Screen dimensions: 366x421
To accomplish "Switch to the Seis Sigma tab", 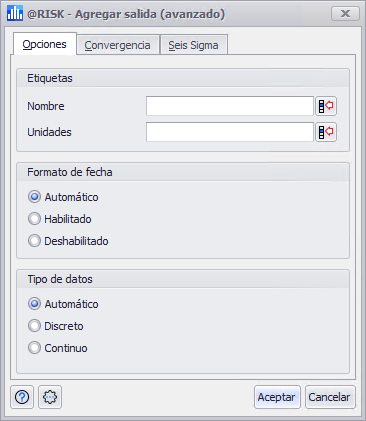I will (x=194, y=45).
